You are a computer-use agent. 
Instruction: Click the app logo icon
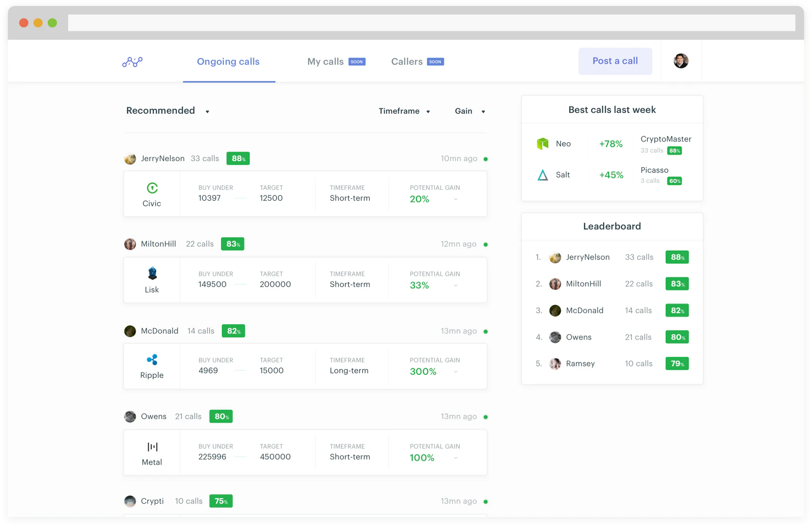click(x=132, y=62)
